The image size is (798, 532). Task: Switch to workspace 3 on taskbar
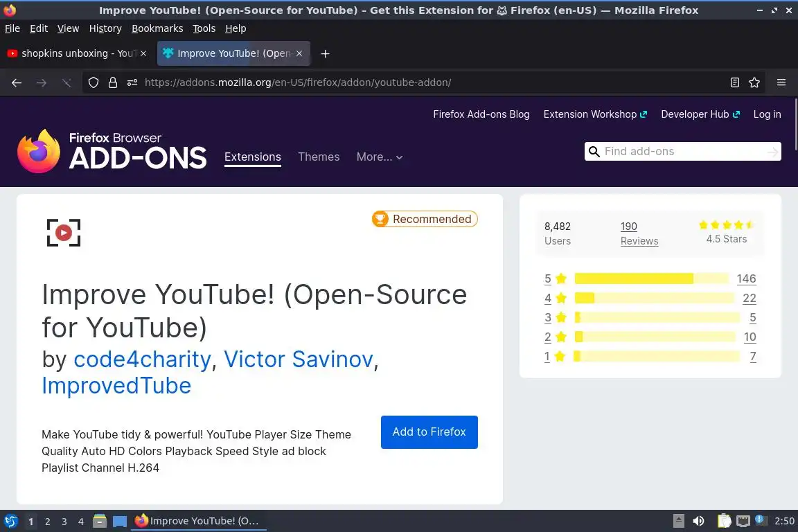click(x=64, y=522)
